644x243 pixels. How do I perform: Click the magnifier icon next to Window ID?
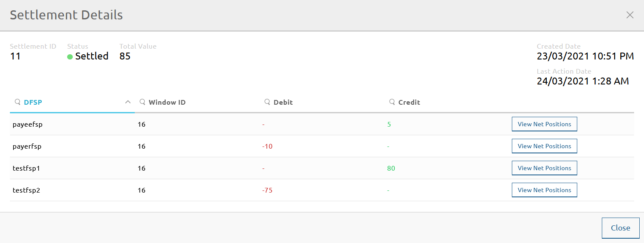pyautogui.click(x=142, y=102)
